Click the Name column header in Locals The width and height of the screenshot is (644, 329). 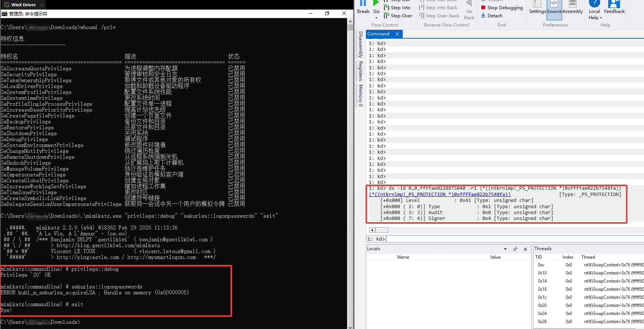(403, 257)
